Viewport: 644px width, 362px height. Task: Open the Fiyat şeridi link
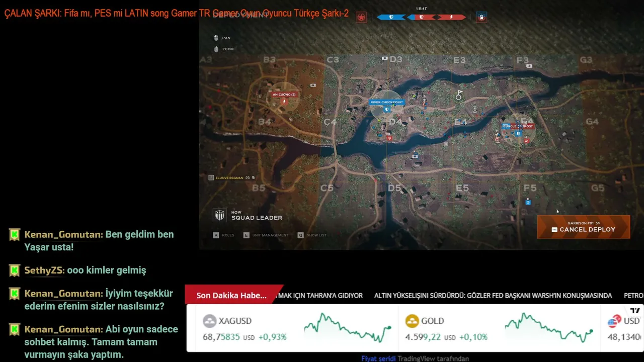(x=378, y=358)
